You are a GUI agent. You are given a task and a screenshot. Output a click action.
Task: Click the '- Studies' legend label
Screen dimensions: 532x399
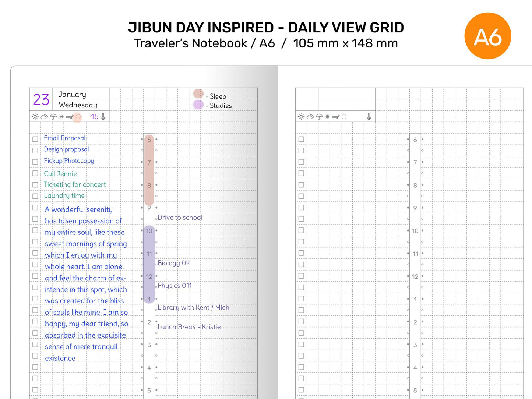[219, 106]
